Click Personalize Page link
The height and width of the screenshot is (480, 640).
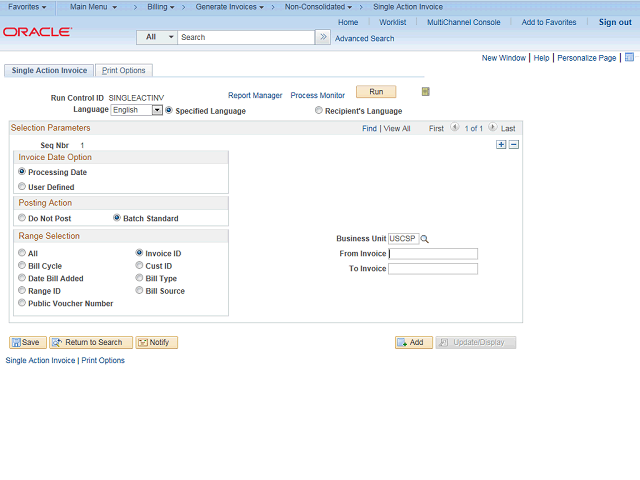pyautogui.click(x=587, y=58)
